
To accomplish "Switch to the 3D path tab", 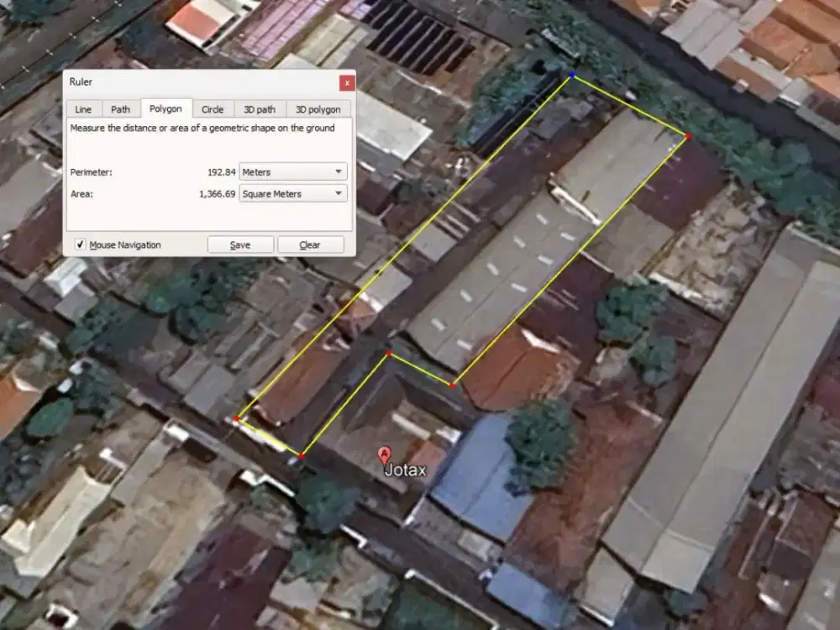I will (x=260, y=109).
